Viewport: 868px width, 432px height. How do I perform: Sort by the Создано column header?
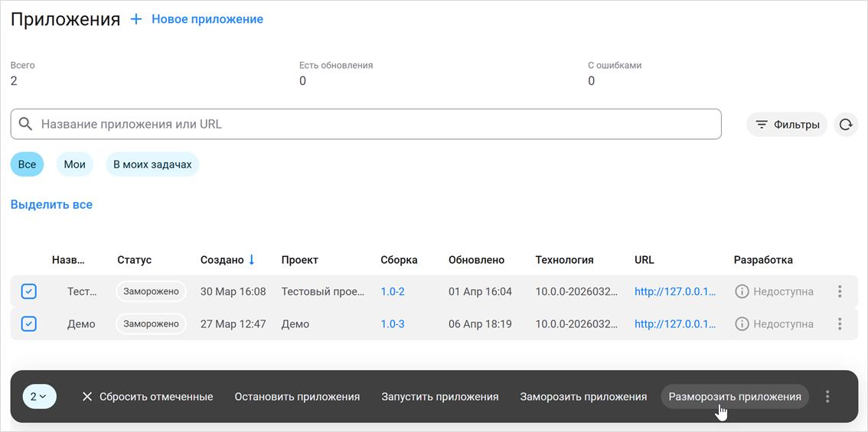tap(222, 260)
